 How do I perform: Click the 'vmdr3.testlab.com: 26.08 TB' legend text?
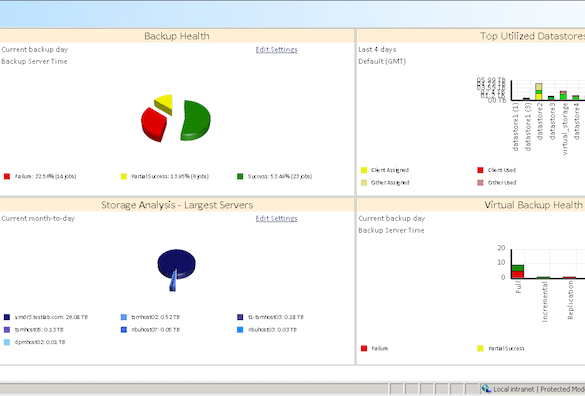pyautogui.click(x=51, y=317)
